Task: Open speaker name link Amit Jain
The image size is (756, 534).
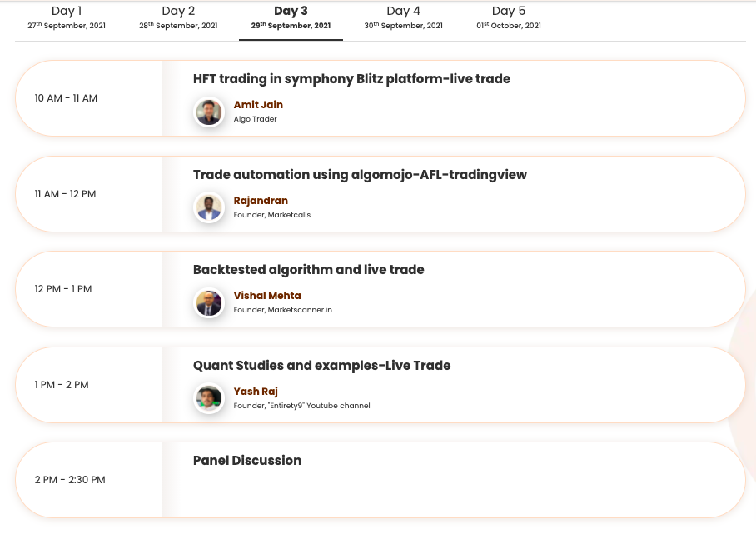Action: pyautogui.click(x=258, y=105)
